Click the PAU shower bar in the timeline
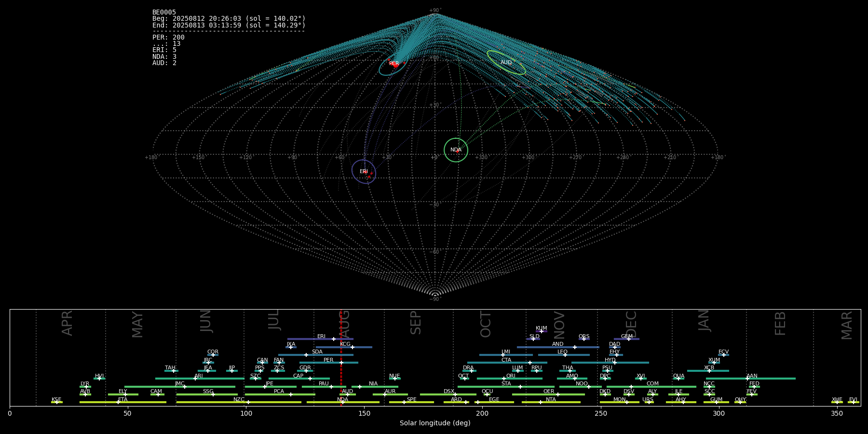 pyautogui.click(x=324, y=387)
